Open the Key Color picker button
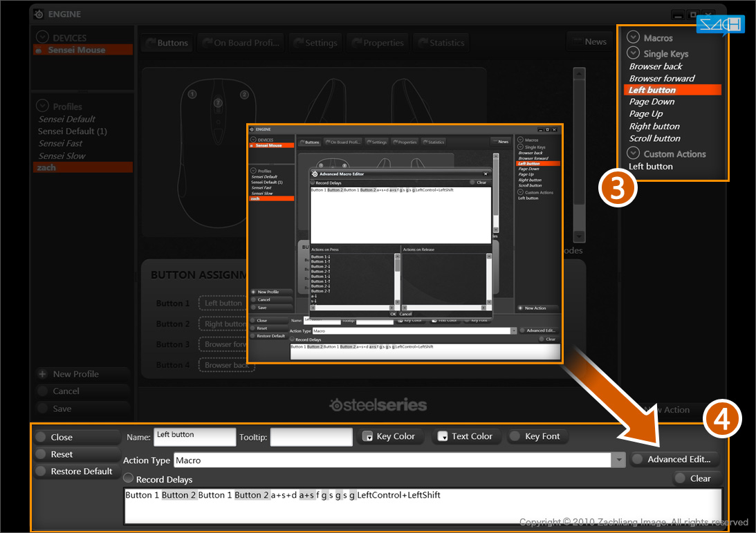756x533 pixels. pyautogui.click(x=391, y=437)
